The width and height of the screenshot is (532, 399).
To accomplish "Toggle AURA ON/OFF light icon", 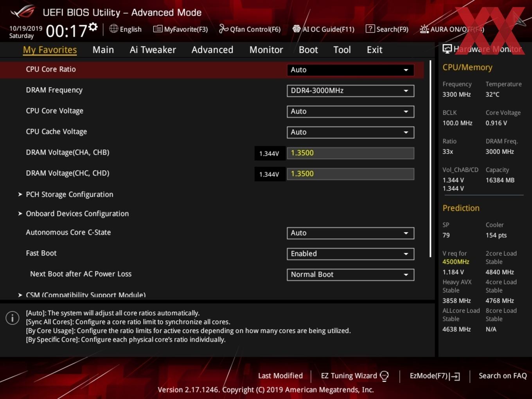I will point(424,29).
